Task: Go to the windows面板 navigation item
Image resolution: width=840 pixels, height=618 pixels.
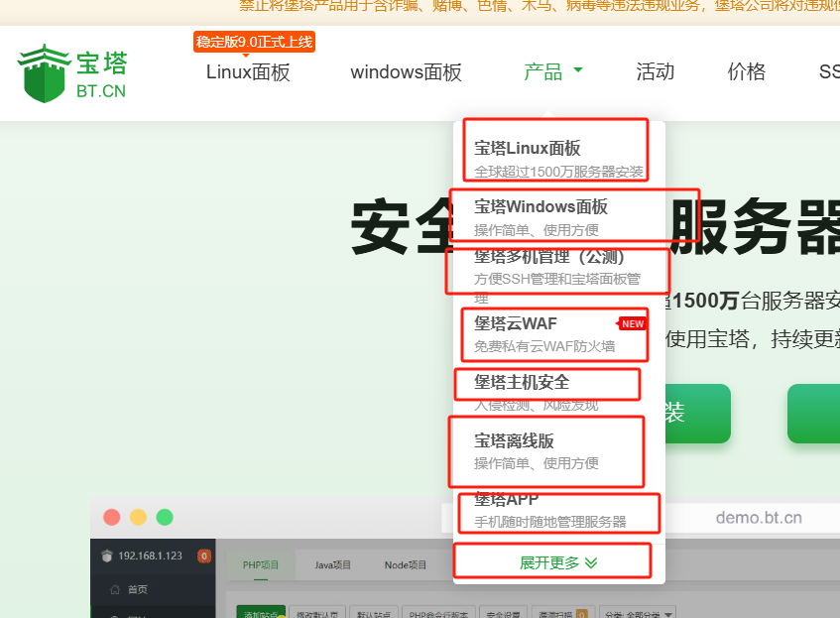Action: pyautogui.click(x=406, y=71)
